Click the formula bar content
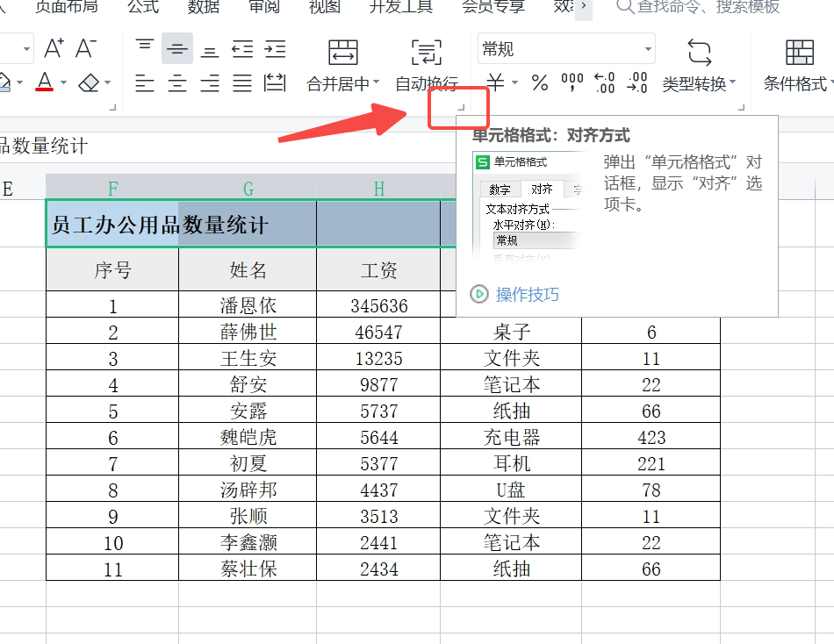Screen dimensions: 834x644 [x=44, y=146]
